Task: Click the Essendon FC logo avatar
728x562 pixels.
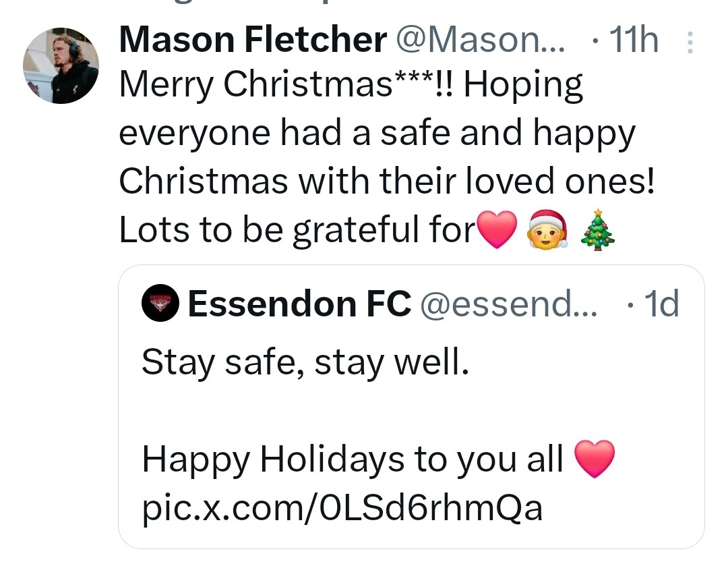Action: 160,303
